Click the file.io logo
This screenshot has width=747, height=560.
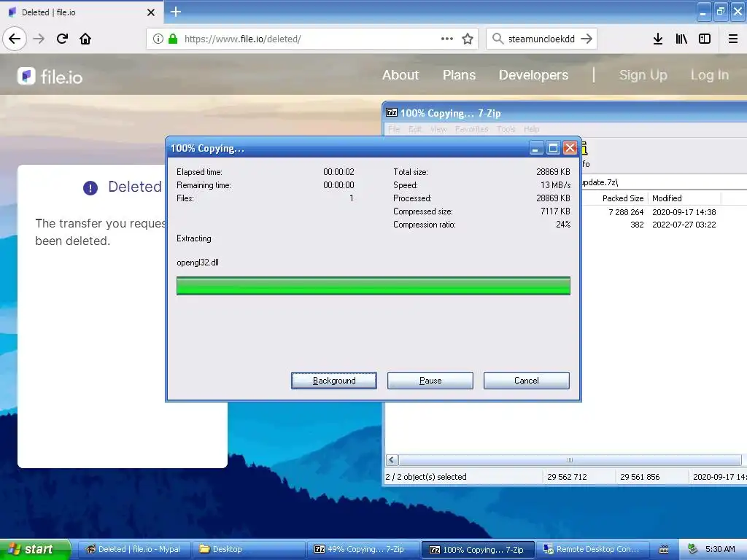pyautogui.click(x=50, y=76)
